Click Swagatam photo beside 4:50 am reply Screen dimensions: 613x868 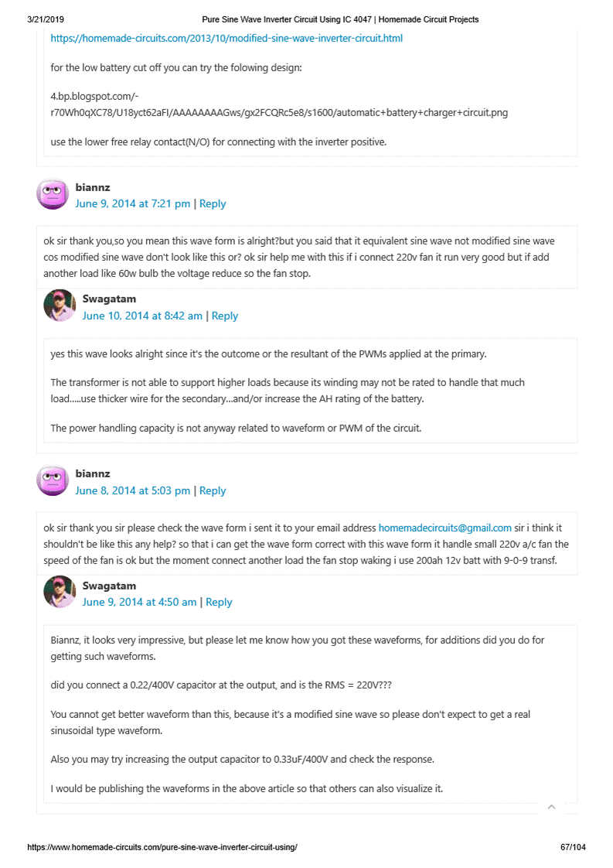(x=60, y=592)
